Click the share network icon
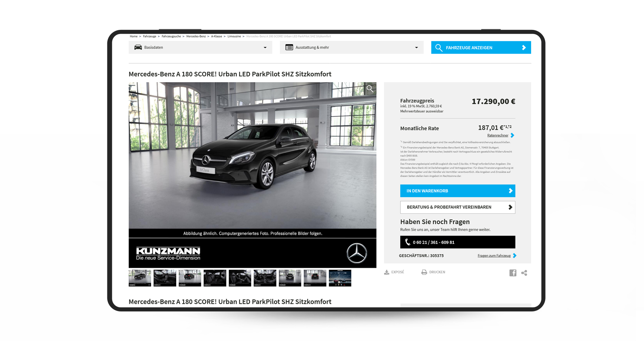 pyautogui.click(x=524, y=273)
